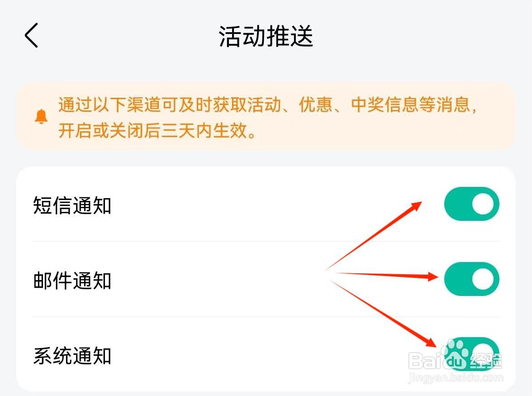Click the banner line starting with 通过以下渠道
The image size is (532, 396).
pyautogui.click(x=268, y=106)
